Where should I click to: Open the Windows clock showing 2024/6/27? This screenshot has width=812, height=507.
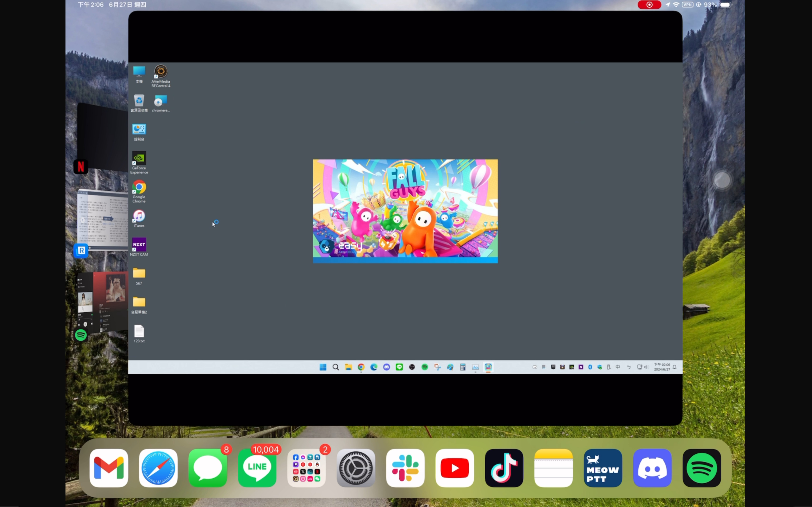[x=662, y=367]
